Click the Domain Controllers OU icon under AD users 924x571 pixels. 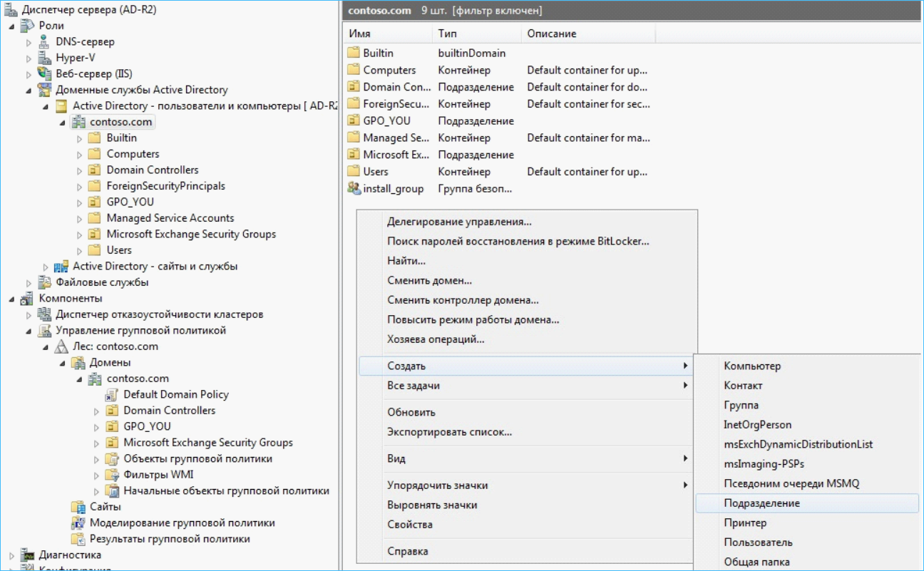pos(94,170)
